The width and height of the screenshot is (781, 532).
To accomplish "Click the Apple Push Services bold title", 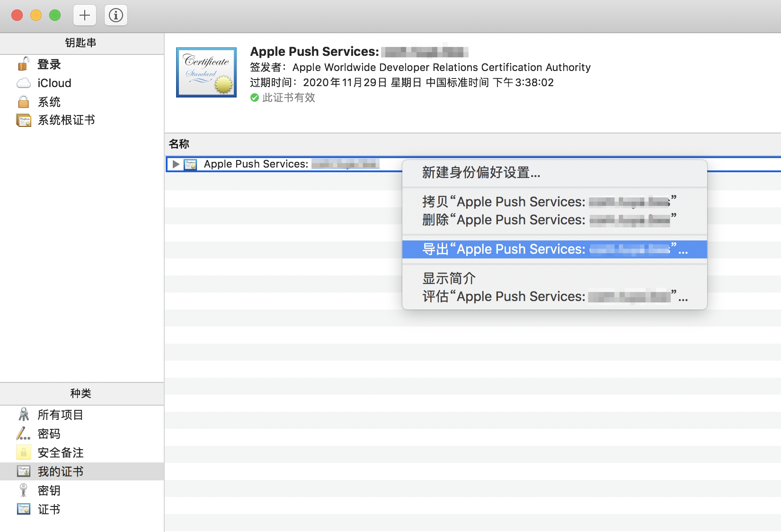I will click(x=359, y=52).
